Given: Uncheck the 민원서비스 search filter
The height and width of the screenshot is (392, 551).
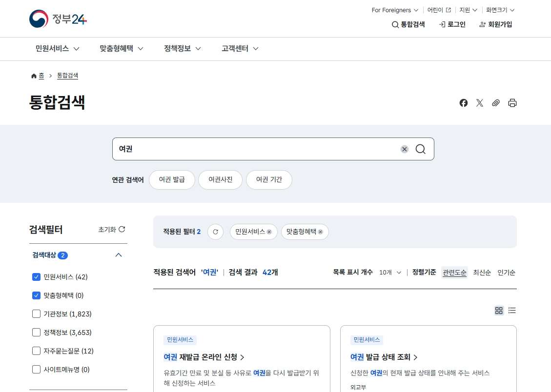Looking at the screenshot, I should (36, 276).
